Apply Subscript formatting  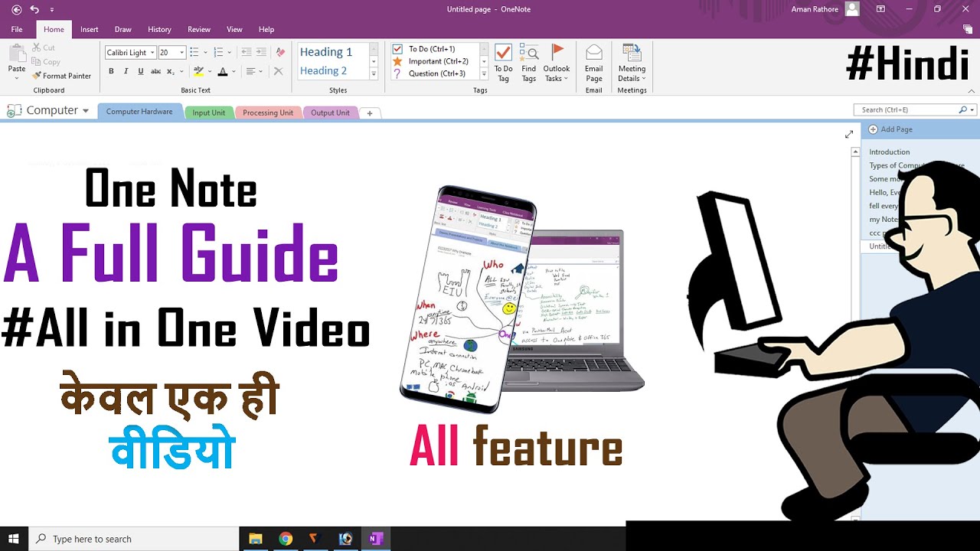(x=171, y=71)
